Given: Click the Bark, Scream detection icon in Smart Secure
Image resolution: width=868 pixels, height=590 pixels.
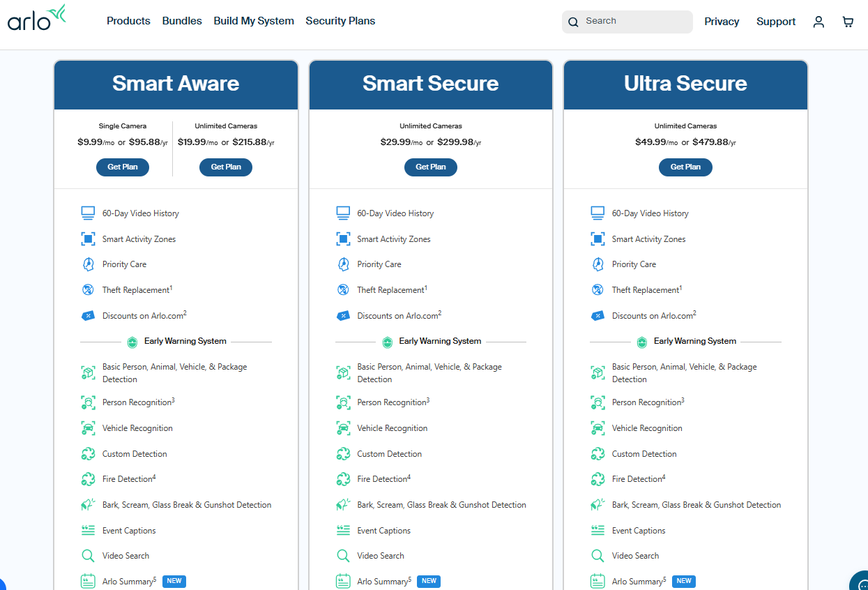Looking at the screenshot, I should tap(343, 505).
